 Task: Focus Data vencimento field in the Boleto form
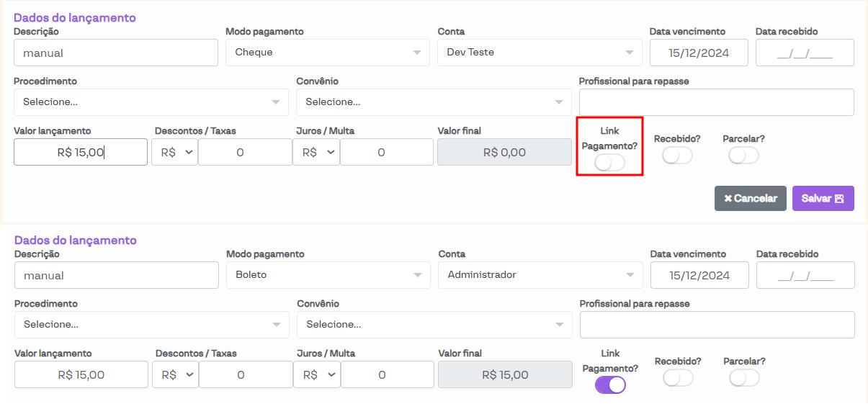click(699, 275)
